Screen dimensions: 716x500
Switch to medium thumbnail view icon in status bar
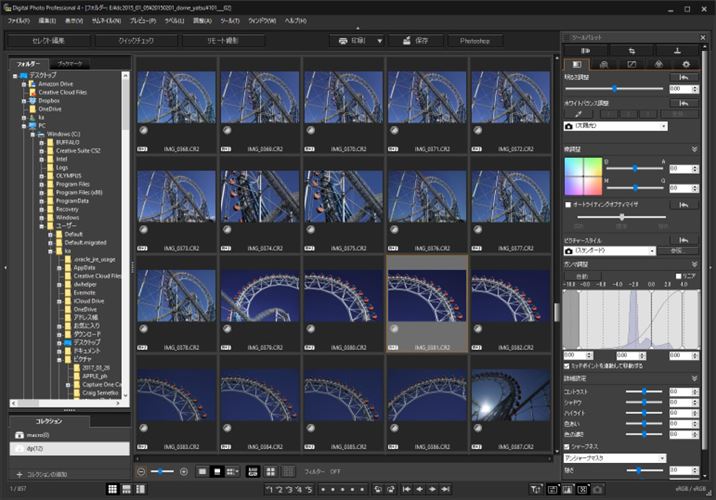126,489
